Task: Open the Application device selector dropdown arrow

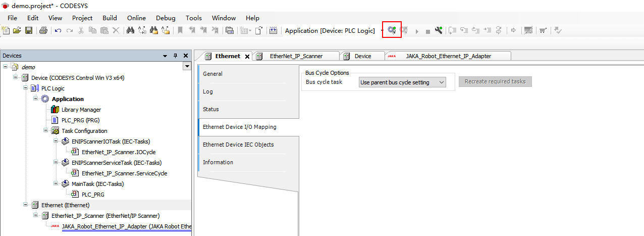Action: pyautogui.click(x=382, y=31)
